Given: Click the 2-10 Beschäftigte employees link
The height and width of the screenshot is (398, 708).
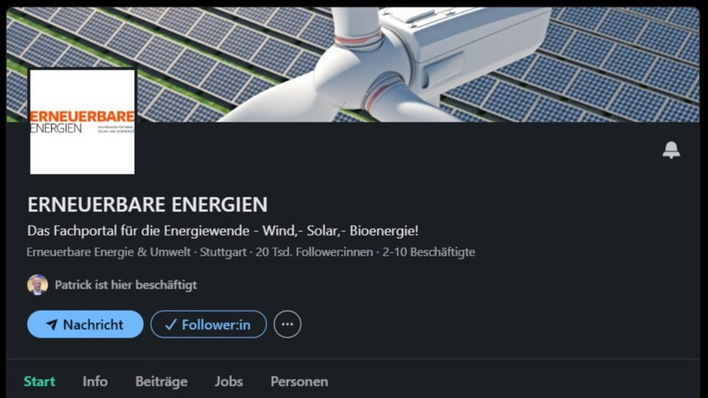Looking at the screenshot, I should pyautogui.click(x=429, y=252).
